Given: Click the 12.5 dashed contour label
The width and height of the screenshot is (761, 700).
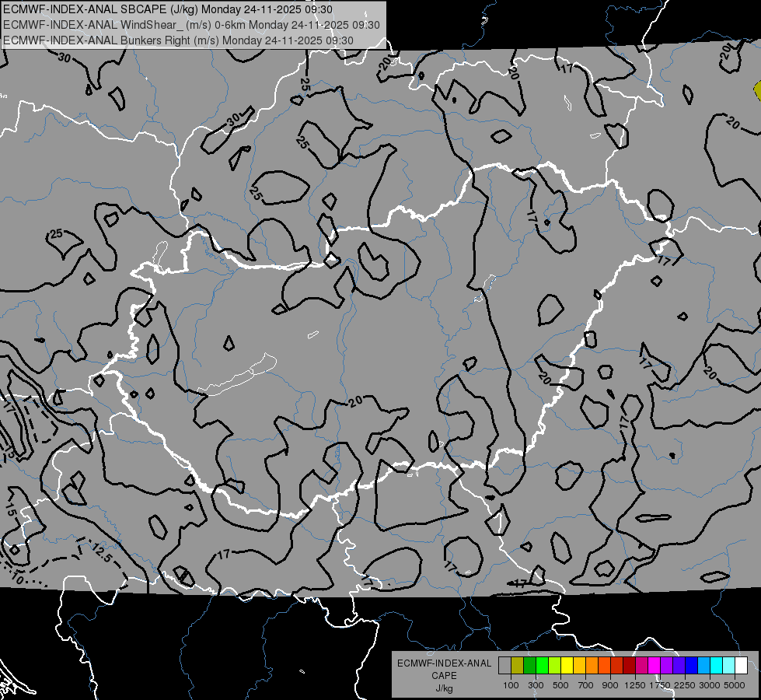Looking at the screenshot, I should point(102,553).
